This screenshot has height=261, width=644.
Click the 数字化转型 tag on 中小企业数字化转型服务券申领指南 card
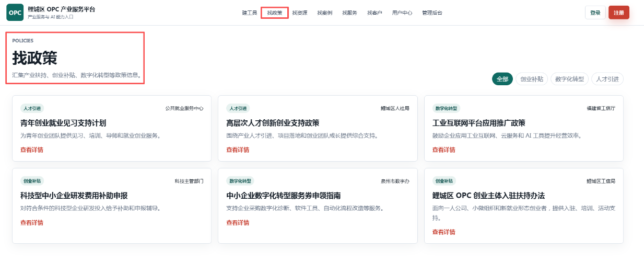(240, 181)
